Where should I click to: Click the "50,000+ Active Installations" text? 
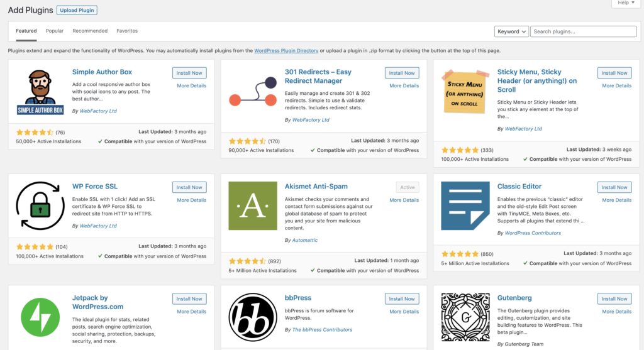[x=48, y=141]
